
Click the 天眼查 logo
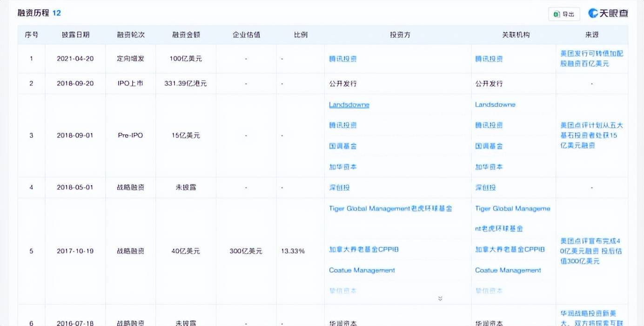tap(608, 14)
